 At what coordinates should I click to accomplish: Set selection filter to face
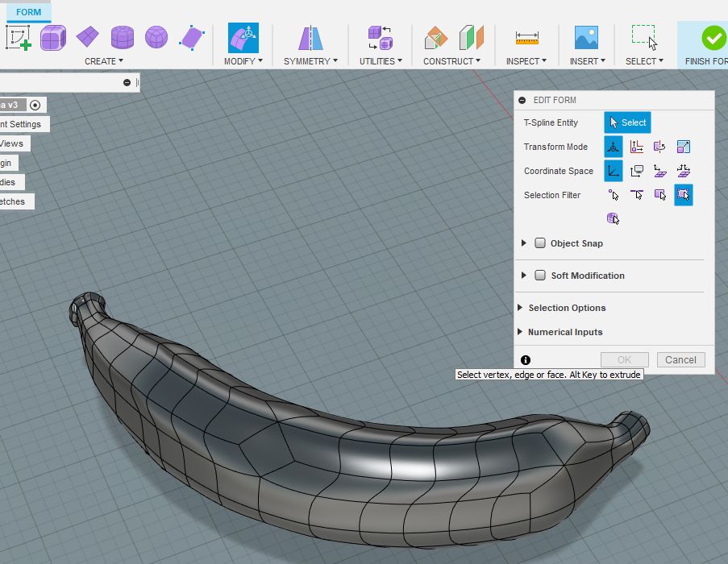(659, 195)
